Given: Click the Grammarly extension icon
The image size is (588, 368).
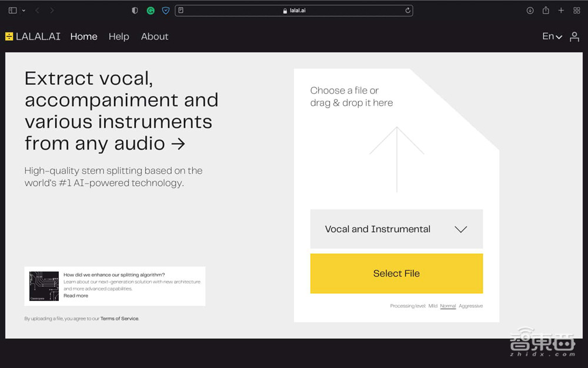Looking at the screenshot, I should pos(151,11).
